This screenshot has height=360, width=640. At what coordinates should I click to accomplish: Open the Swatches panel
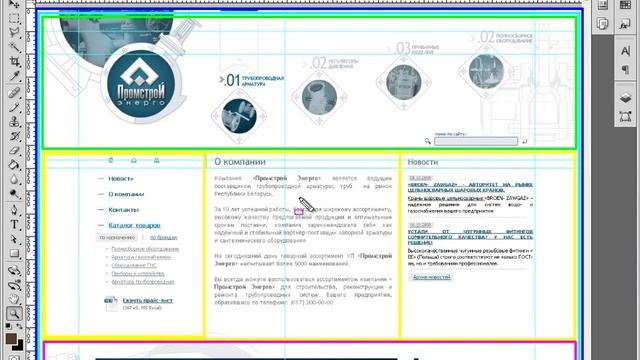pyautogui.click(x=625, y=5)
